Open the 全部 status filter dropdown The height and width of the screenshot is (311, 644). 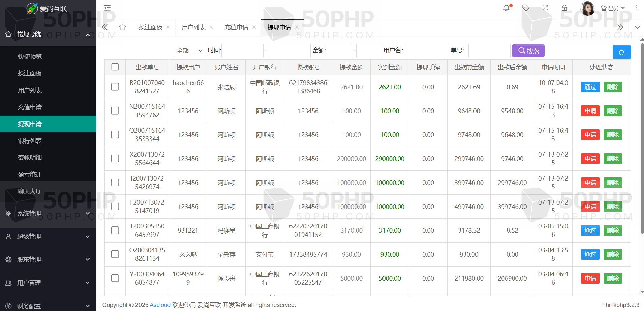[x=189, y=51]
